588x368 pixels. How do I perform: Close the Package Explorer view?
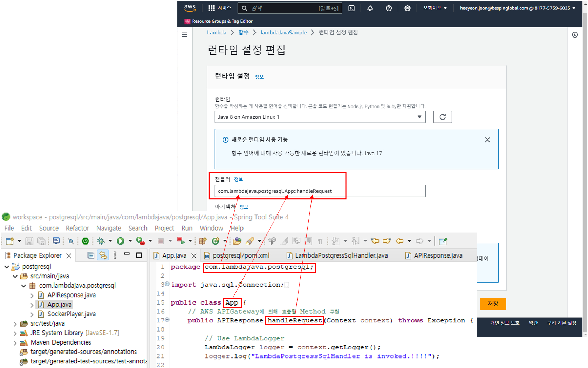click(69, 256)
